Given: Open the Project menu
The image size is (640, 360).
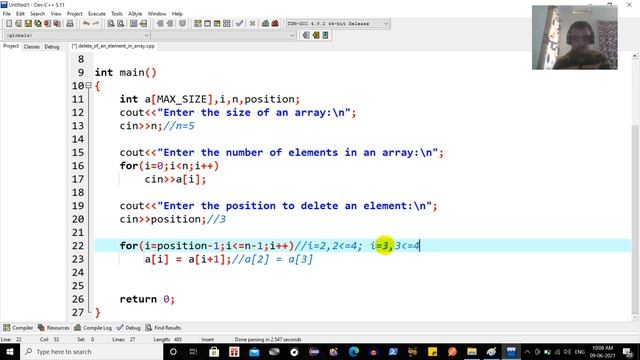Looking at the screenshot, I should click(x=75, y=13).
